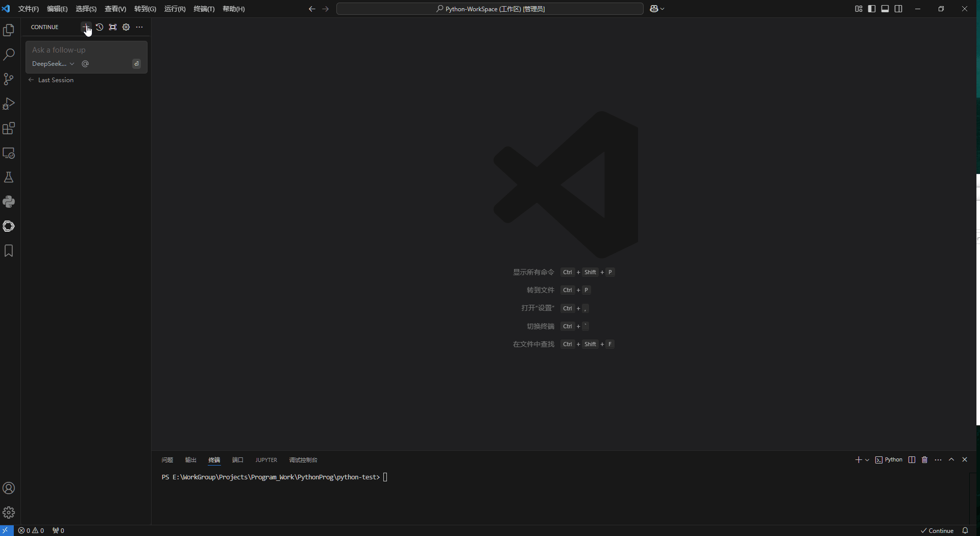Kill the terminal with trash icon
Image resolution: width=980 pixels, height=536 pixels.
click(x=924, y=460)
